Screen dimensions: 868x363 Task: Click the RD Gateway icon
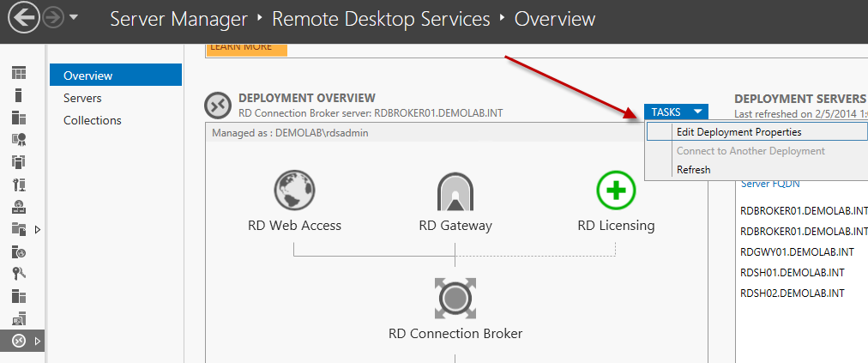click(x=455, y=191)
